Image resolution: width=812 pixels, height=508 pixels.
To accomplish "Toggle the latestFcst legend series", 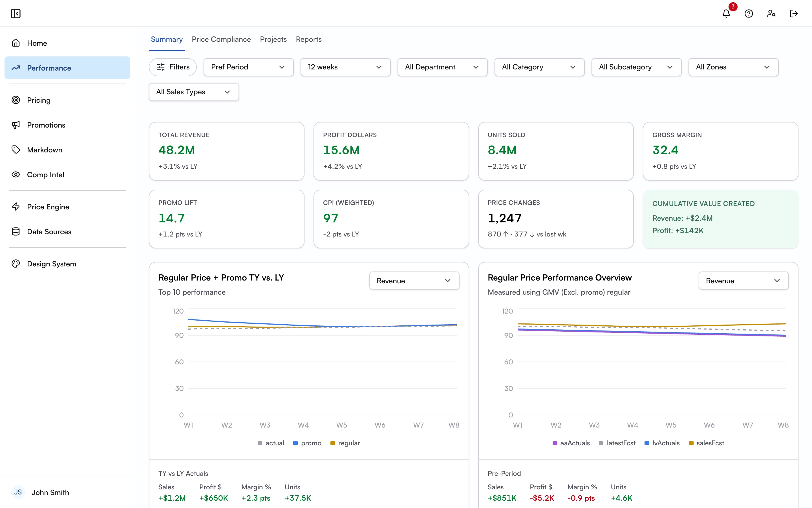I will pos(617,443).
